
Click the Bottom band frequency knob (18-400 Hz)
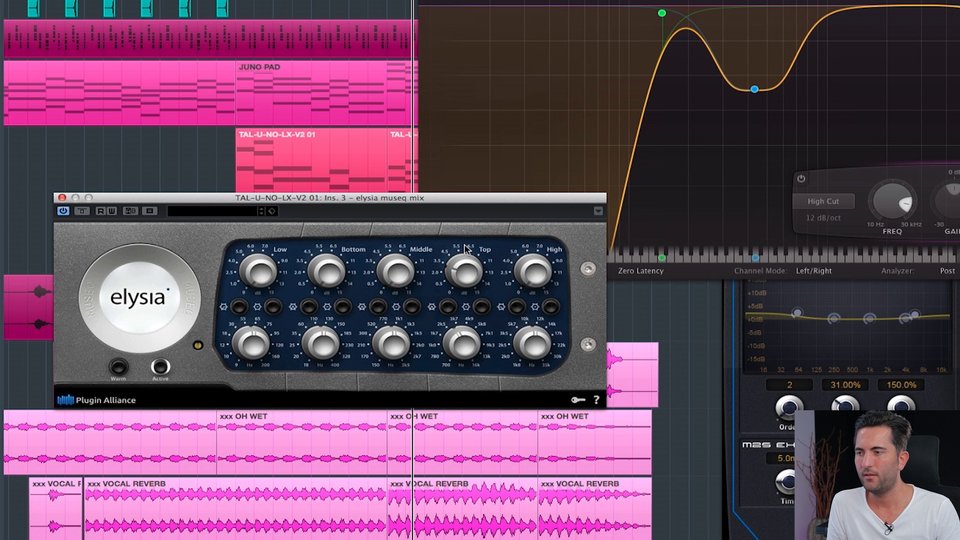[x=321, y=343]
